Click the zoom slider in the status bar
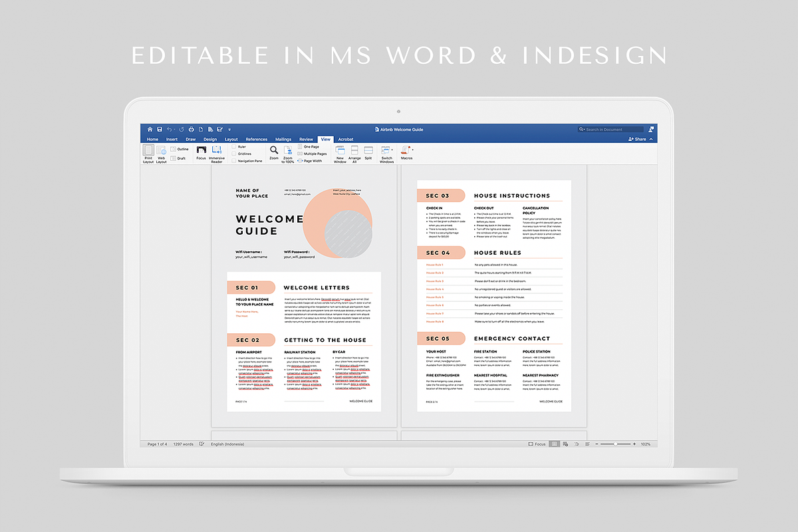Image resolution: width=798 pixels, height=532 pixels. [616, 444]
